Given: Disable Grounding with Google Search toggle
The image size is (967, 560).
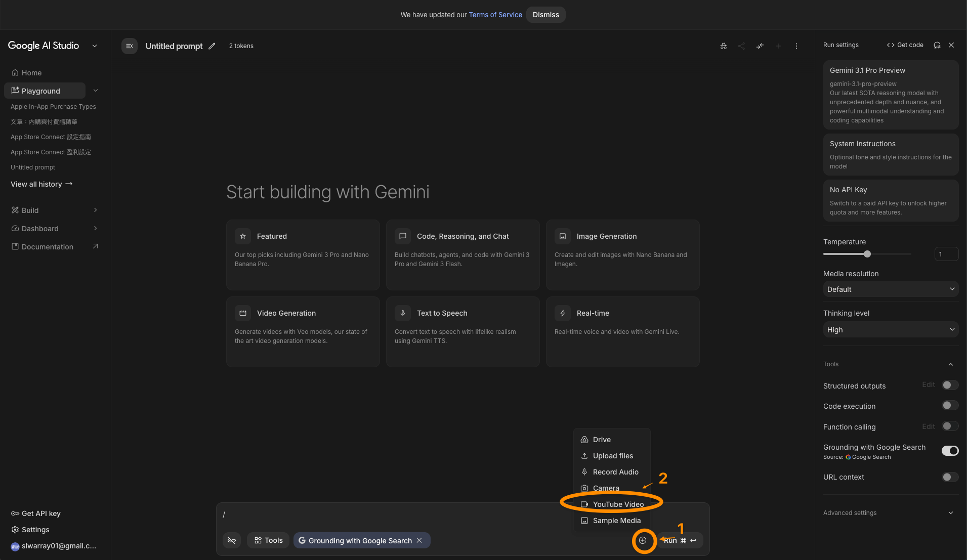Looking at the screenshot, I should point(950,451).
